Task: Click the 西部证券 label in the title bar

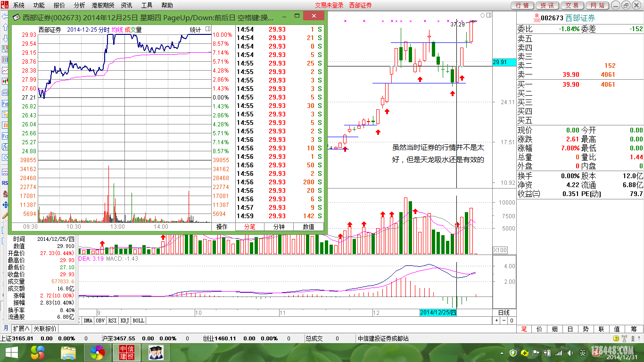Action: click(360, 5)
